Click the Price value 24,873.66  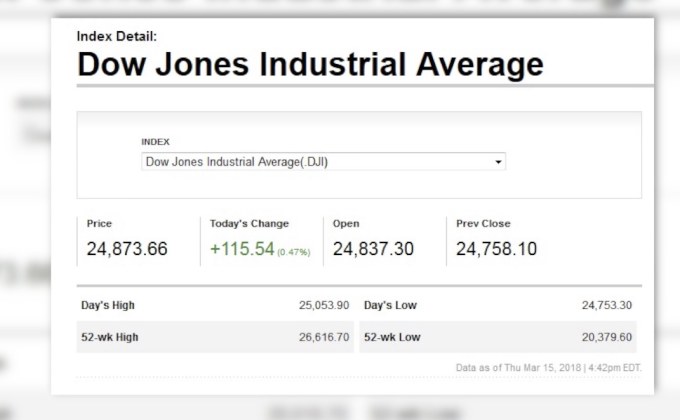pyautogui.click(x=127, y=249)
